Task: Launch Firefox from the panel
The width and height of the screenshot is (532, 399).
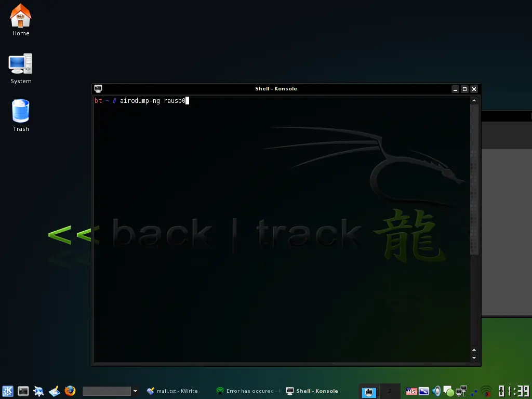Action: [70, 391]
